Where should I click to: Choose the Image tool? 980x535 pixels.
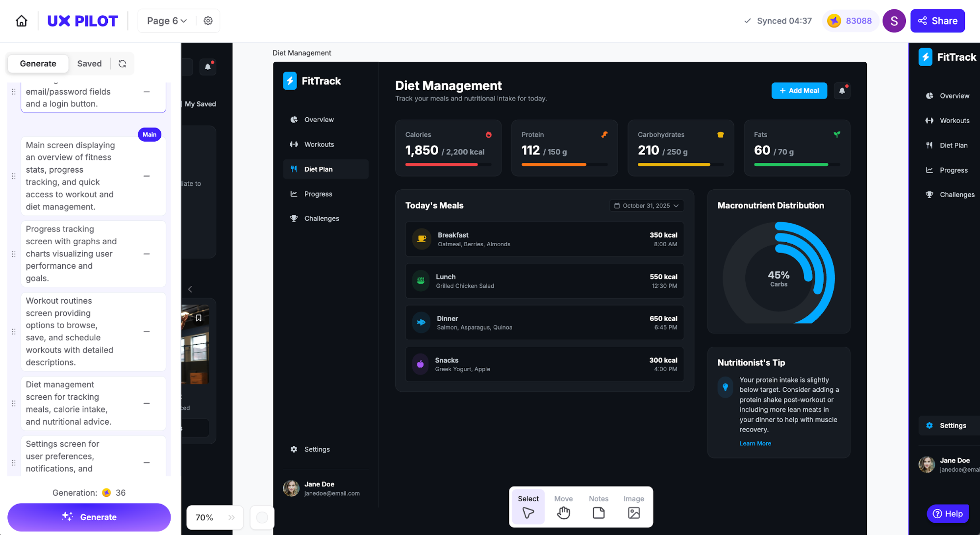(x=633, y=507)
